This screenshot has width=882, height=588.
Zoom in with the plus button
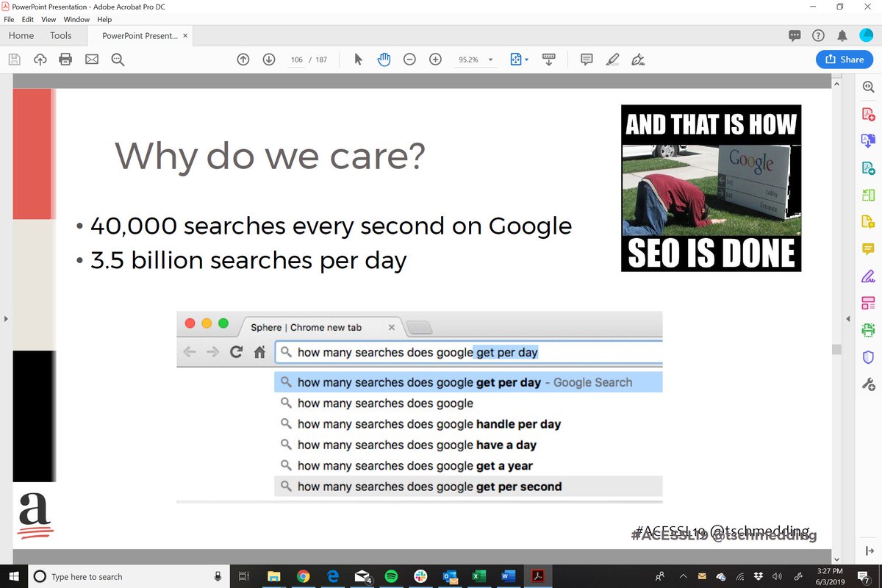[435, 60]
